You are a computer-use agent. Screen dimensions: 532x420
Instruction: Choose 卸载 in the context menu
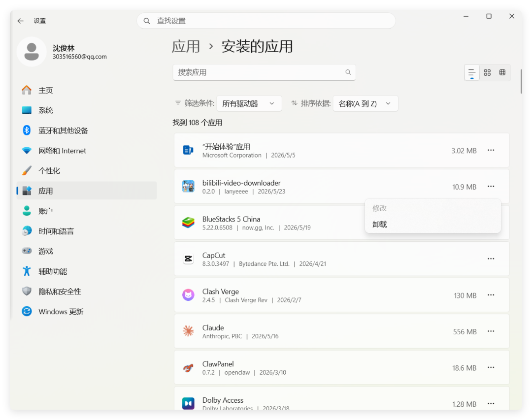tap(432, 224)
